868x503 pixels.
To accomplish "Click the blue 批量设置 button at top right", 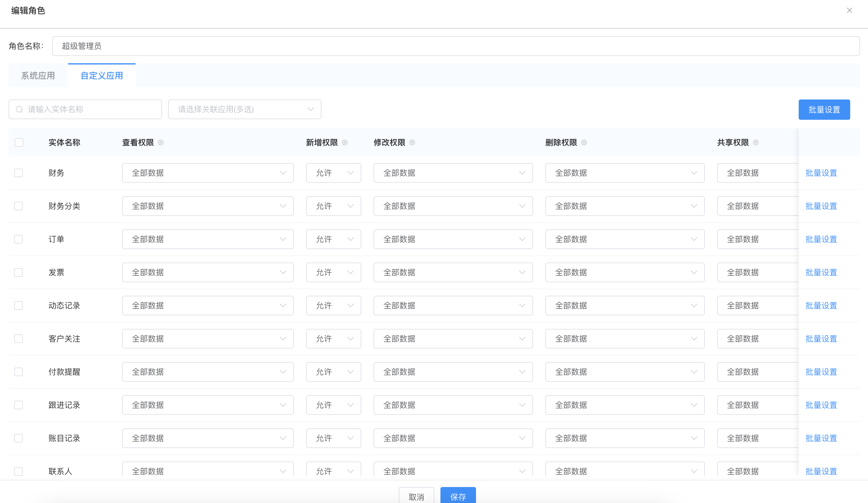I will click(x=824, y=110).
